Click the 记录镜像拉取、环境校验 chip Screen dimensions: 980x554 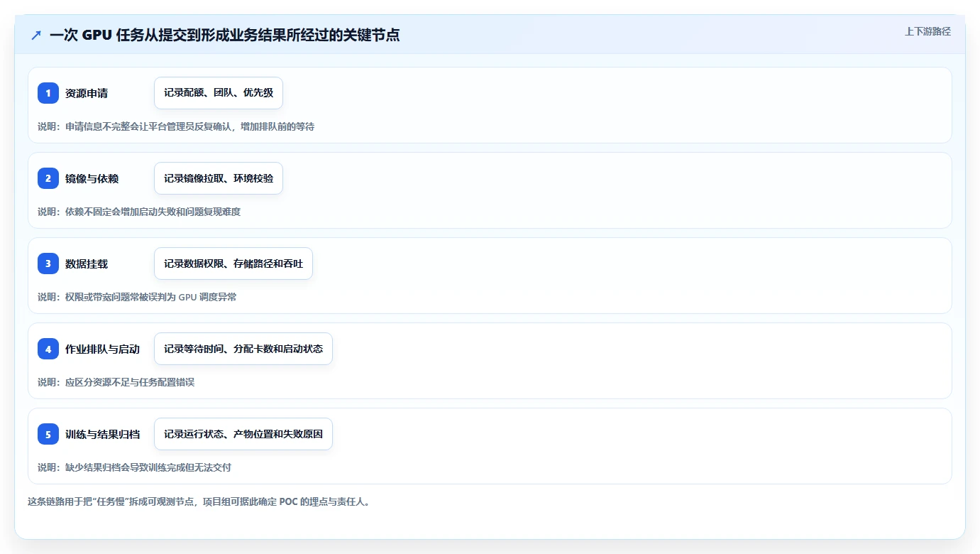pyautogui.click(x=219, y=178)
